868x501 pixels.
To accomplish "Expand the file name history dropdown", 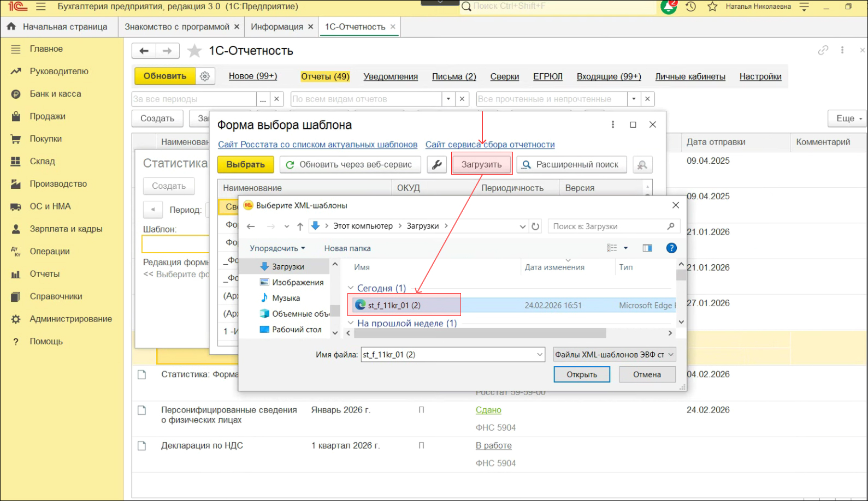I will (539, 355).
